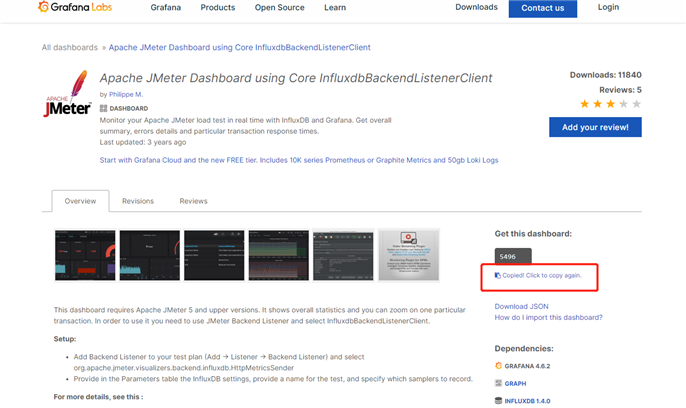Open the second dashboard screenshot thumbnail

[150, 255]
